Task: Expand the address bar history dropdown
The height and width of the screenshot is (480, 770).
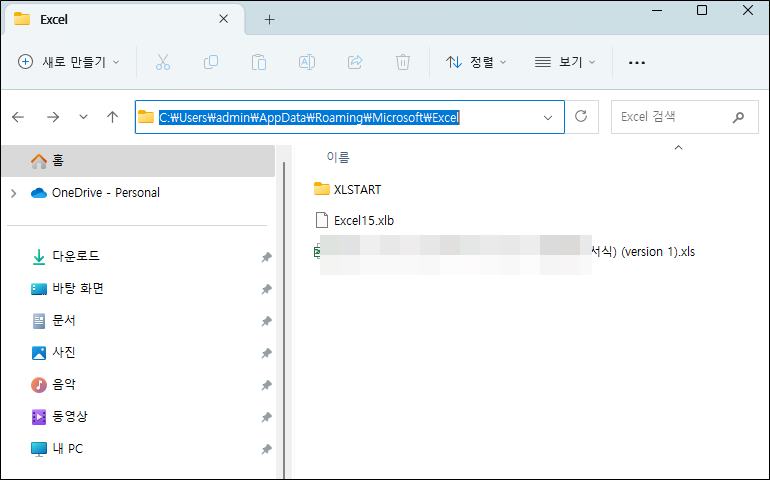Action: 548,117
